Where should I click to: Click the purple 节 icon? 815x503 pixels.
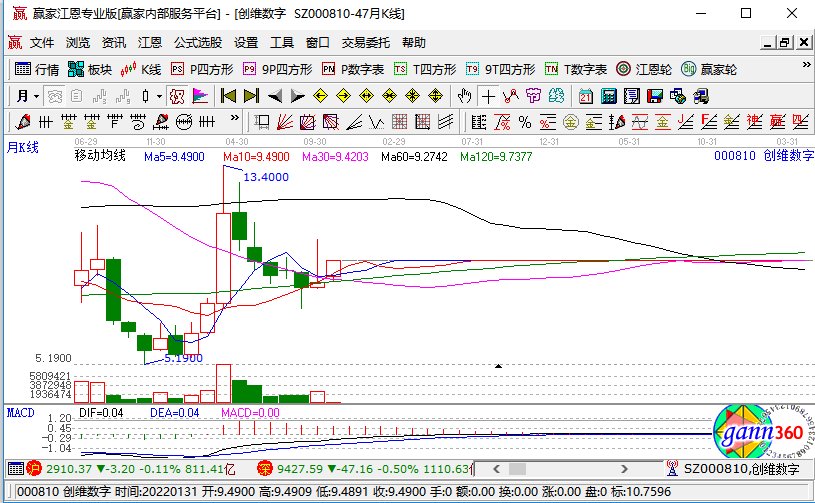tap(534, 96)
